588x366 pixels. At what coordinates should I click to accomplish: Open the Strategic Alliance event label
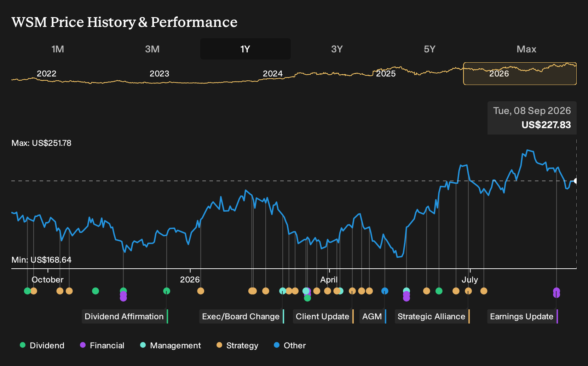point(432,316)
